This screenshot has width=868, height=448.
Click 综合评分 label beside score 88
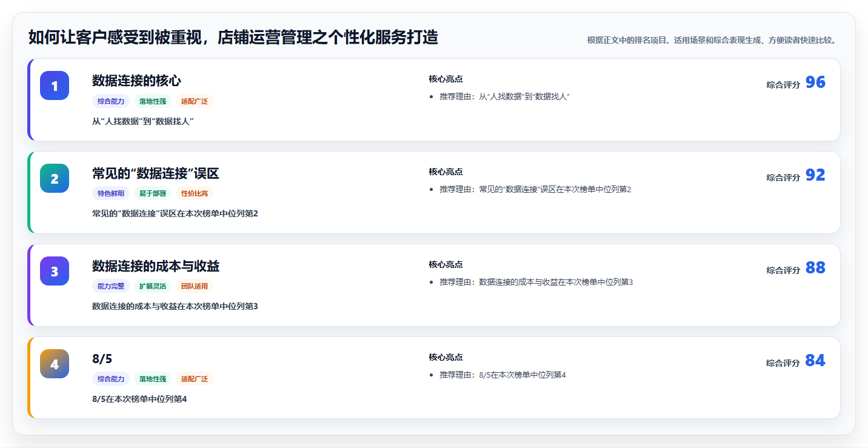tap(783, 270)
